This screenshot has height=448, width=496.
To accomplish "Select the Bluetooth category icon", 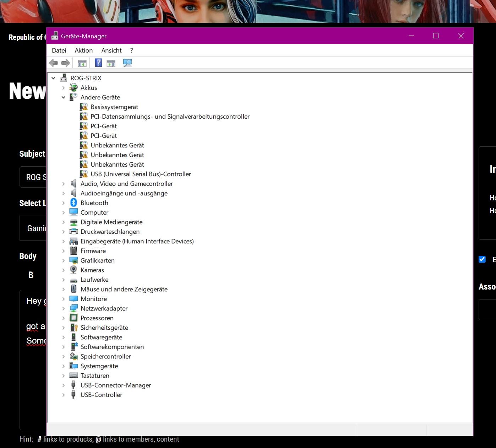I will pyautogui.click(x=73, y=203).
